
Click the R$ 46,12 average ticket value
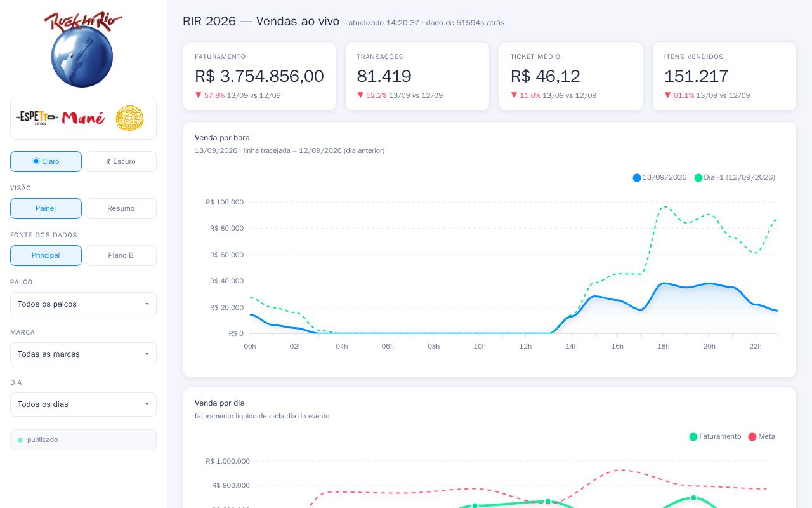(546, 76)
